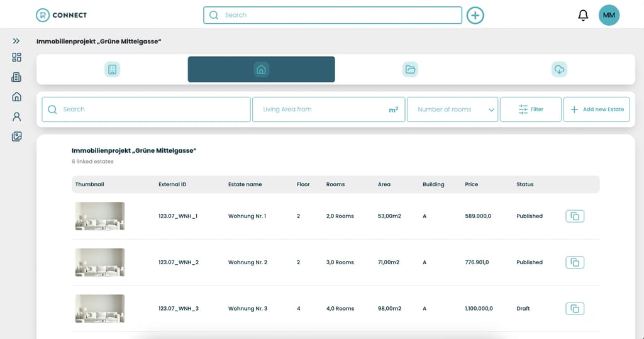The height and width of the screenshot is (339, 644).
Task: Expand the sidebar with double chevron
Action: [x=16, y=41]
